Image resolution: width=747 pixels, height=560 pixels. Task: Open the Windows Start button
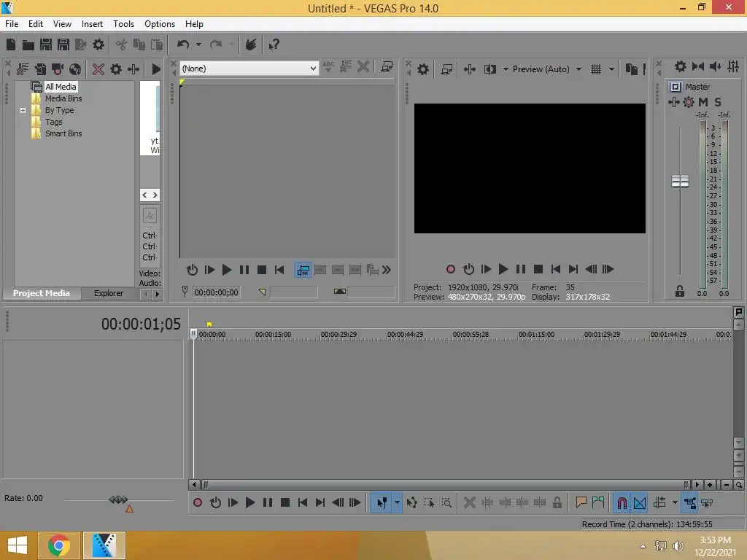coord(18,545)
